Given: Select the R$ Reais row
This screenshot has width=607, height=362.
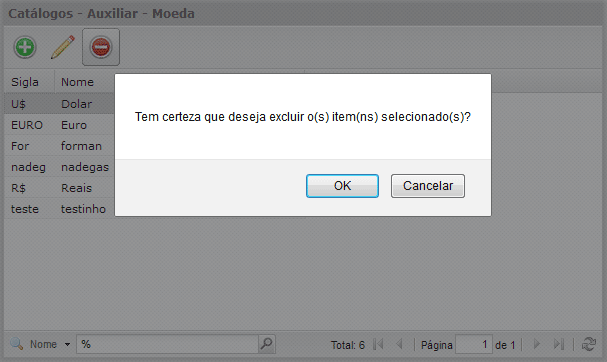Looking at the screenshot, I should [60, 188].
